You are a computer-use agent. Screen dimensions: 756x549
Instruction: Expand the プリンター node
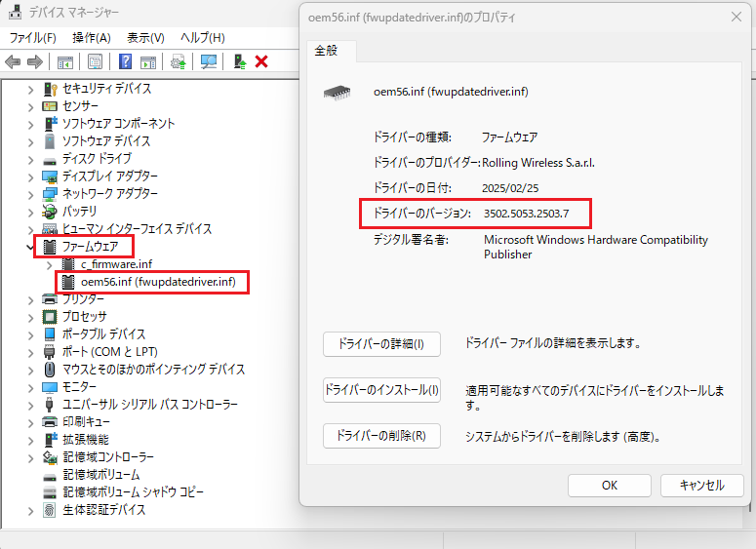(30, 300)
